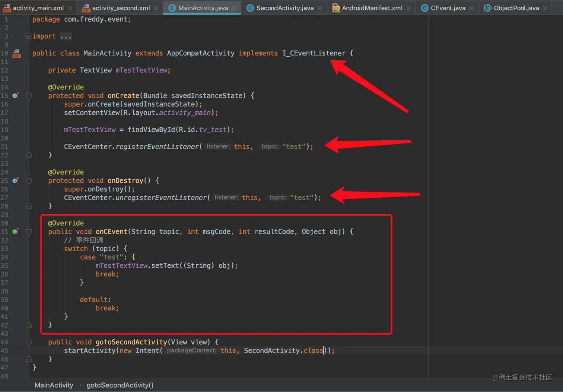563x392 pixels.
Task: Click the fold-end marker at onDestroy's closing brace
Action: click(29, 206)
